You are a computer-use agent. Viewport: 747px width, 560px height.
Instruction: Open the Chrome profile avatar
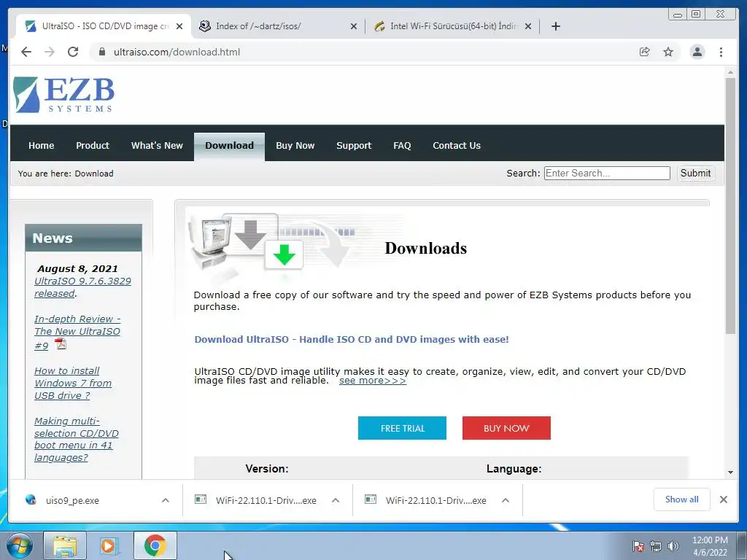click(x=697, y=52)
